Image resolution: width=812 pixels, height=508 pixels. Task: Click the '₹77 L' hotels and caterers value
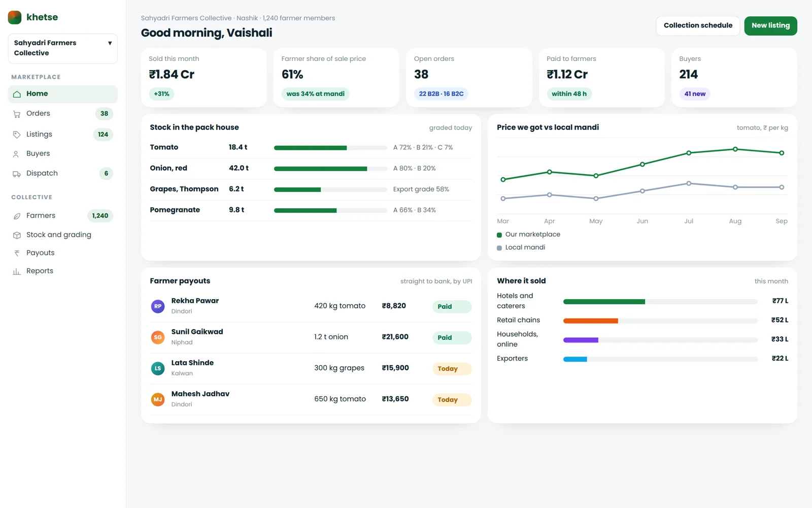pos(780,301)
